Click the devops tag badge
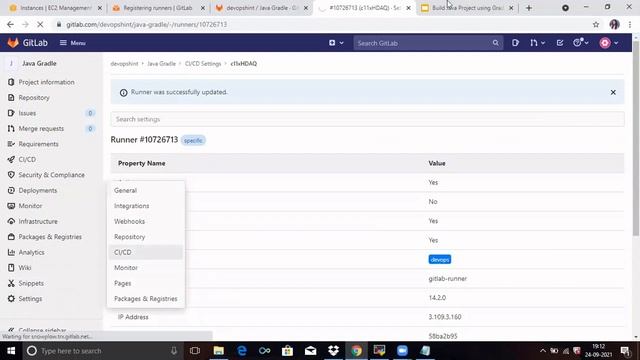Screen dimensions: 640x360 click(x=440, y=260)
